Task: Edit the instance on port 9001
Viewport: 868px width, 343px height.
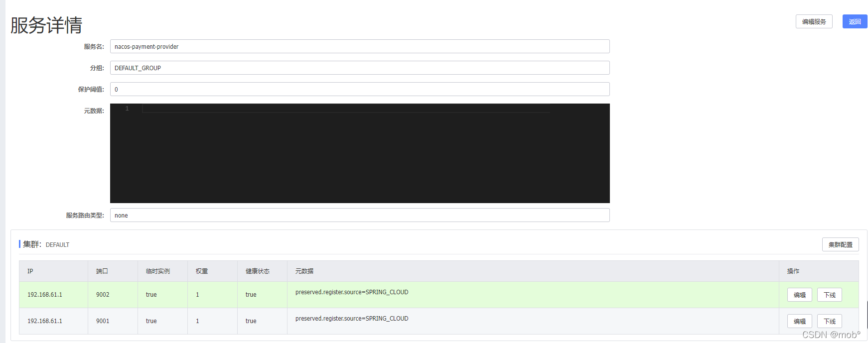Action: point(799,321)
